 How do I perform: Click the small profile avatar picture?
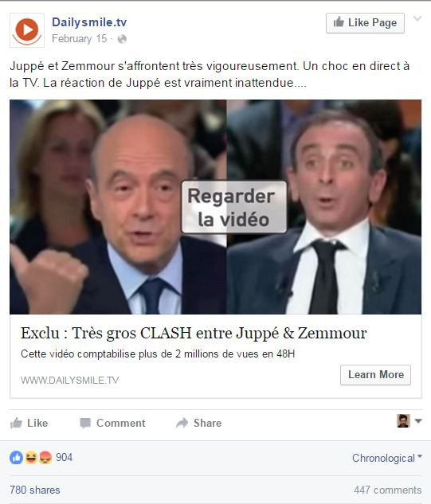pos(403,420)
